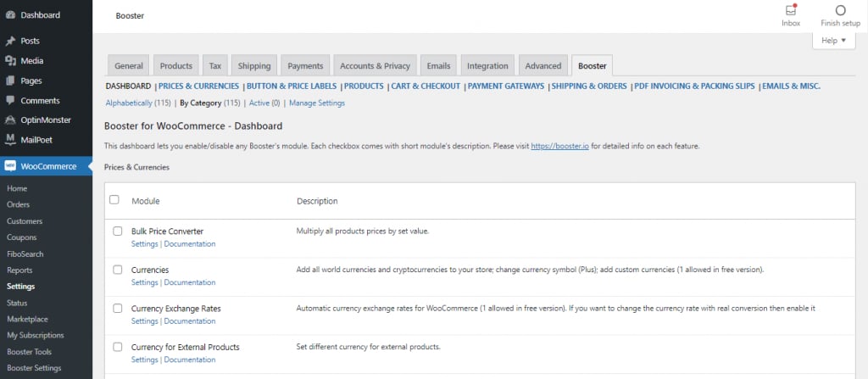Expand the Help dropdown
This screenshot has width=868, height=379.
point(833,41)
